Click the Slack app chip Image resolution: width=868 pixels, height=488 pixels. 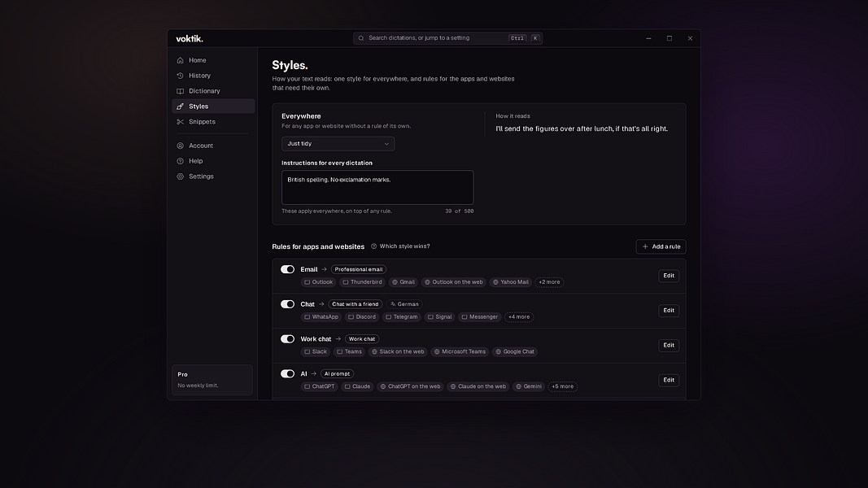(x=316, y=352)
